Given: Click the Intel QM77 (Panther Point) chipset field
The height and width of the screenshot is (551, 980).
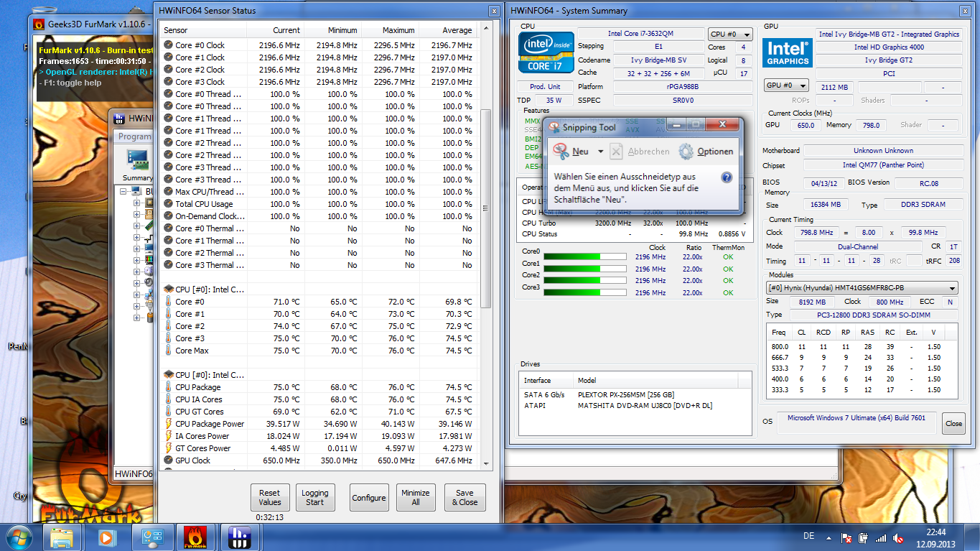Looking at the screenshot, I should point(883,166).
